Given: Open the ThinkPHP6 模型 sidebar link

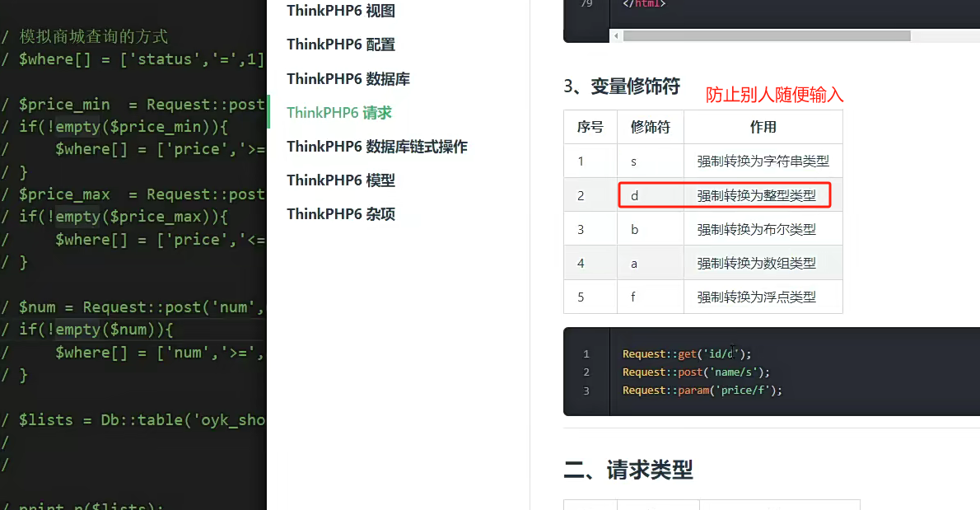Looking at the screenshot, I should (341, 180).
